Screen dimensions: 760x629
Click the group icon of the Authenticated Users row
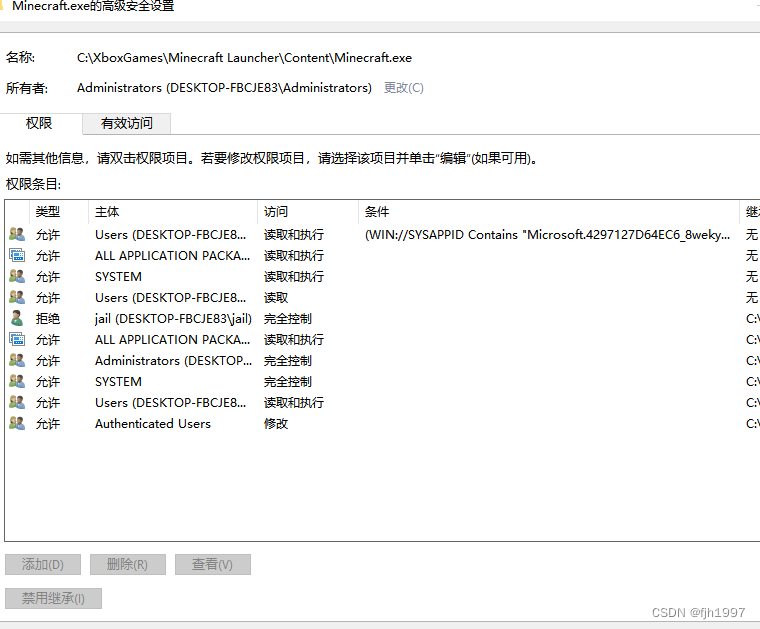click(x=17, y=424)
